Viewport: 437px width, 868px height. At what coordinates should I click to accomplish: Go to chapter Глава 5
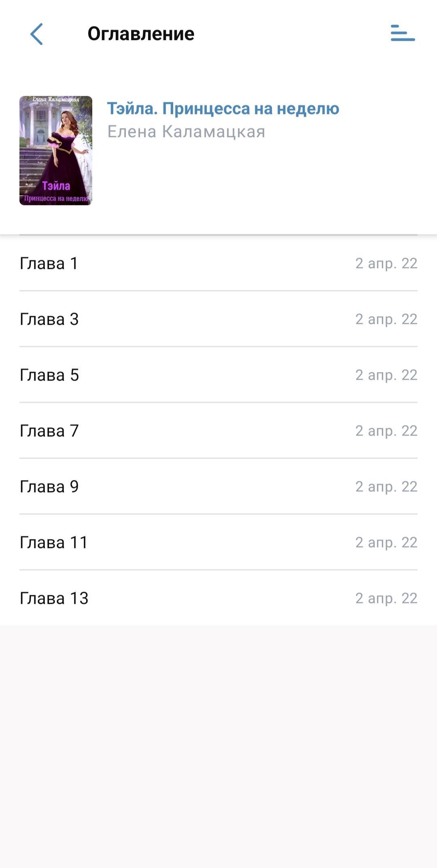click(49, 375)
